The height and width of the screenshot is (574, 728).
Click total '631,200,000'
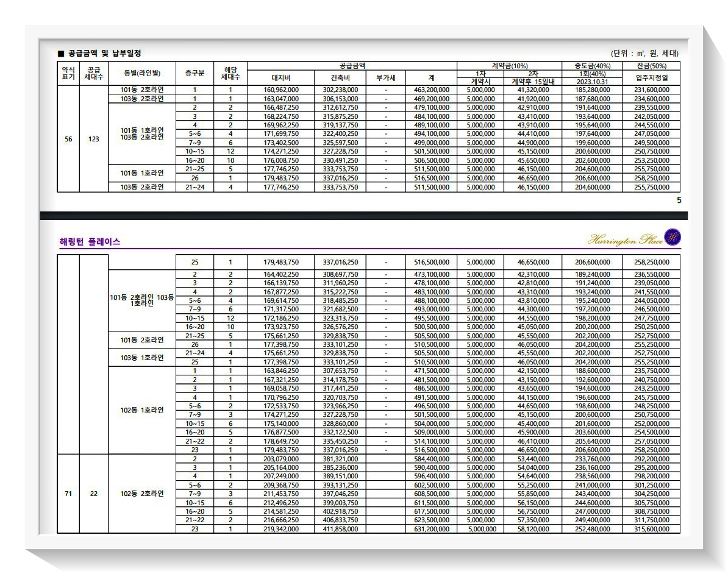point(431,529)
